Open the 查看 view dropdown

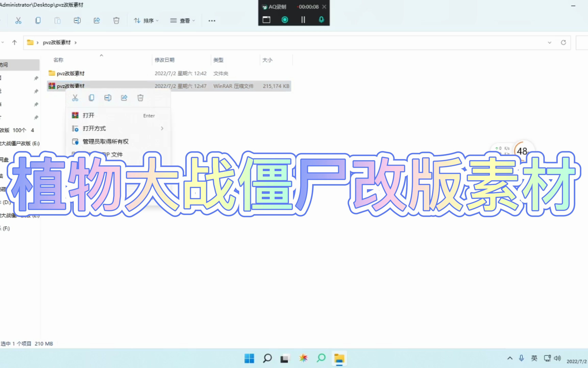(x=183, y=21)
